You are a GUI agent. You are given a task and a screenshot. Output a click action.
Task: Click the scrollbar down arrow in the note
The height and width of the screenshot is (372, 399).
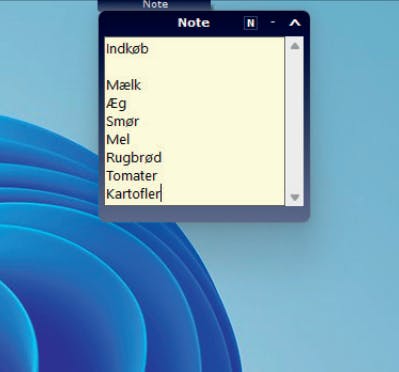[295, 197]
